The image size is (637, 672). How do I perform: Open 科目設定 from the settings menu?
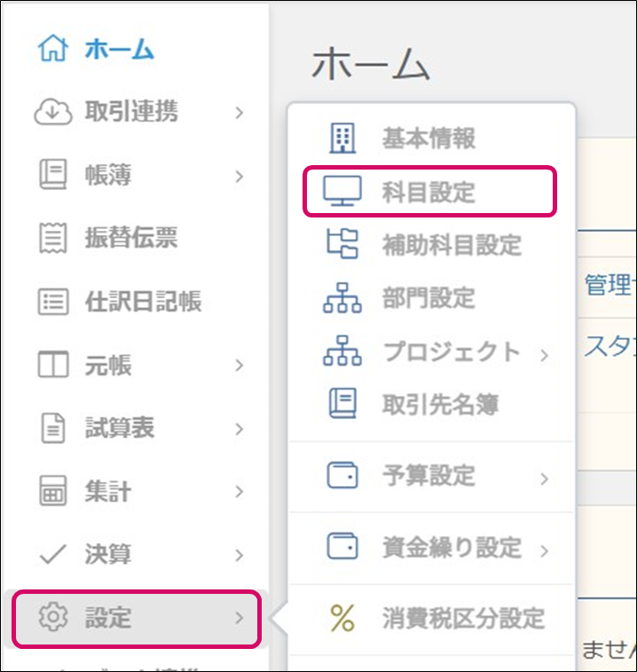[429, 192]
